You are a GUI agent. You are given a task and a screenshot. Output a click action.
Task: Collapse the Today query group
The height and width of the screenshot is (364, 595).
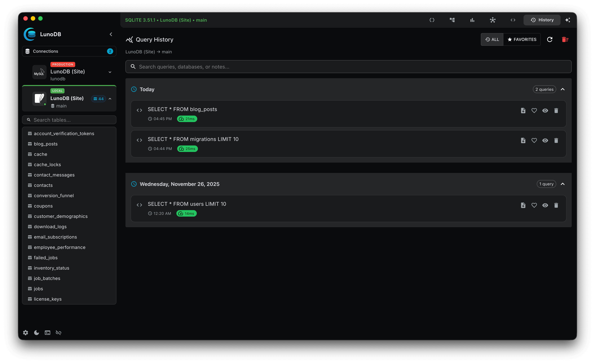click(563, 89)
